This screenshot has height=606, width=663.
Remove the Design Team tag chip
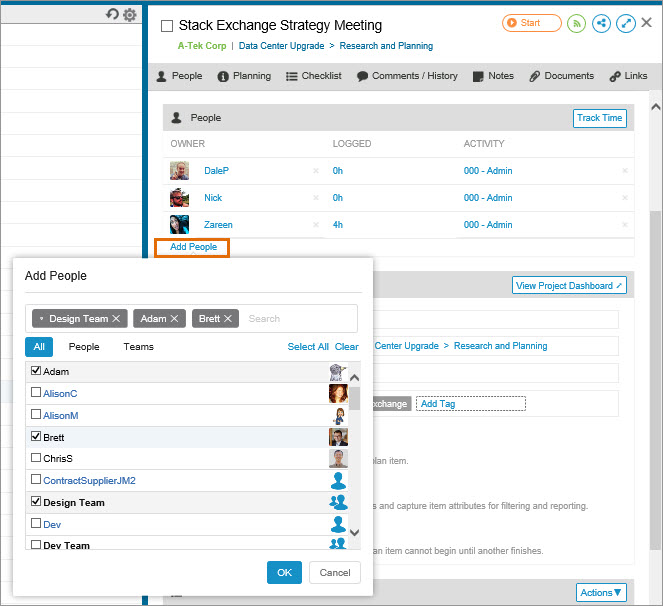[x=116, y=319]
